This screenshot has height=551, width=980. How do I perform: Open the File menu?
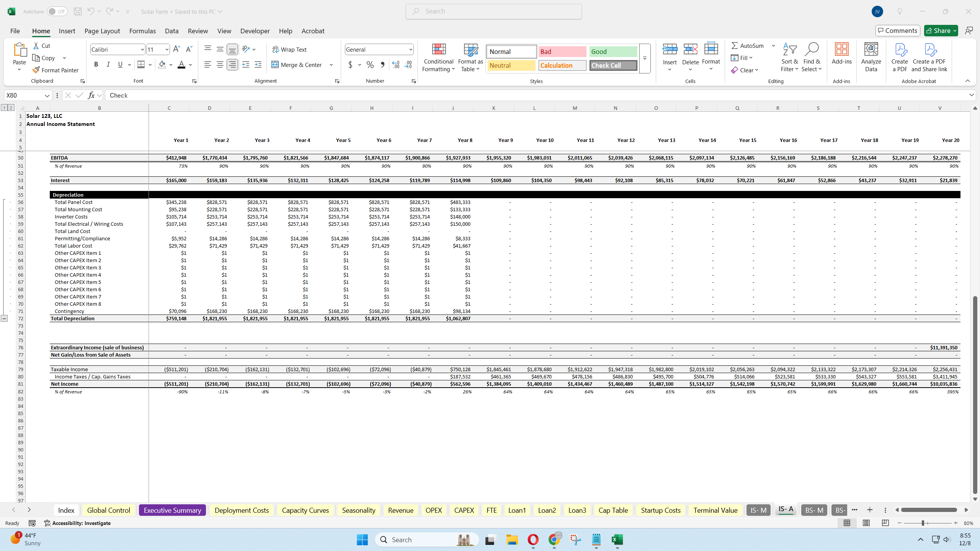tap(15, 31)
